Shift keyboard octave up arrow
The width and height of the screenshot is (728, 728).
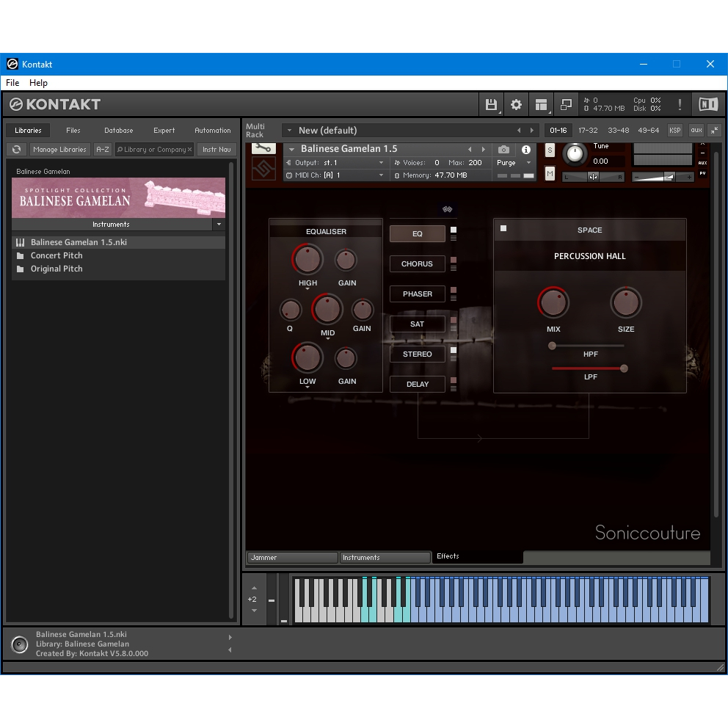(254, 589)
